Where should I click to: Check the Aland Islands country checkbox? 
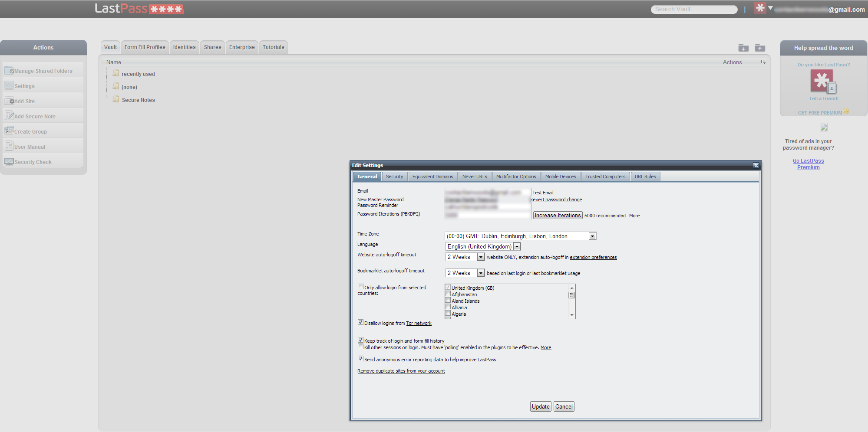448,300
